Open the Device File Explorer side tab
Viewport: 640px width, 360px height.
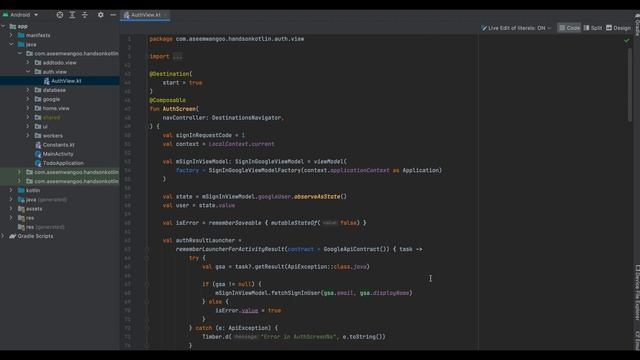tap(637, 292)
